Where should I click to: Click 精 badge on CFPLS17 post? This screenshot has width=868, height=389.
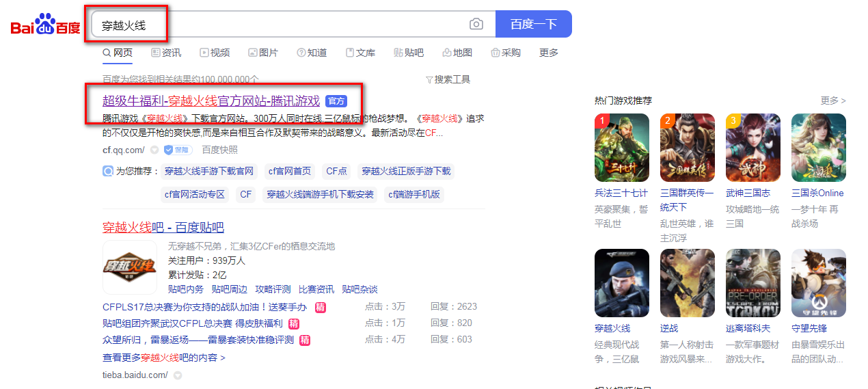click(321, 307)
